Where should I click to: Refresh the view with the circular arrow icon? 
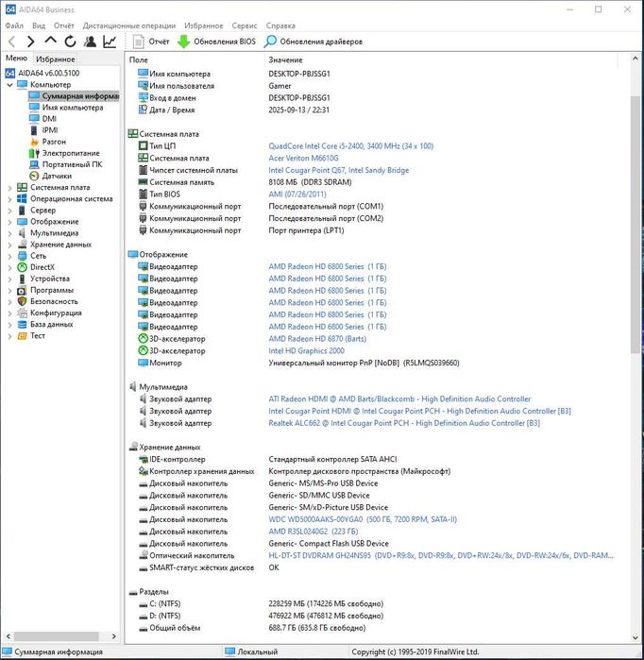pos(70,42)
